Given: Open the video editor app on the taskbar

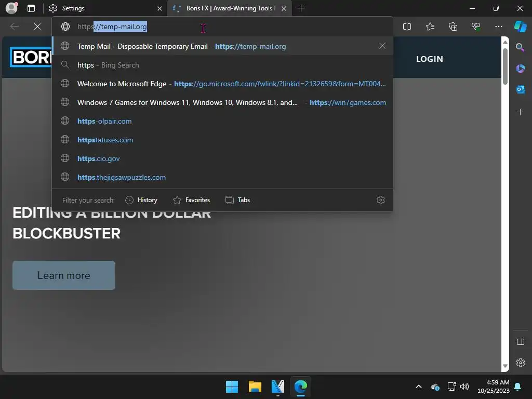Looking at the screenshot, I should (278, 387).
